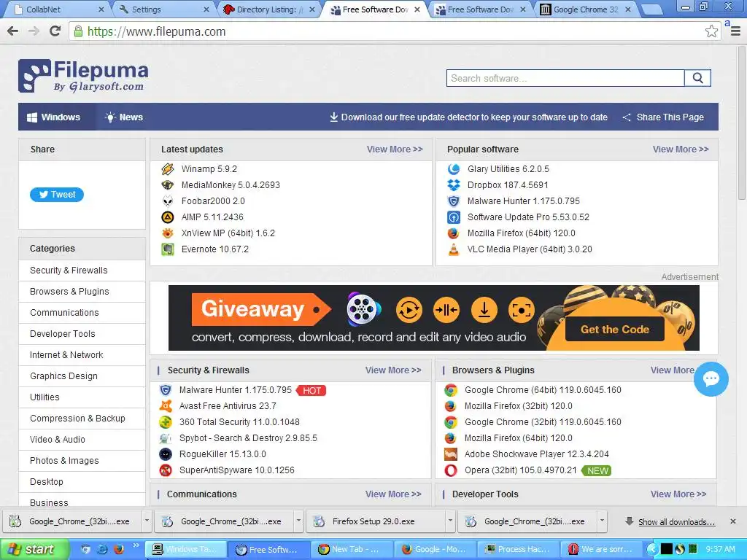Switch to the CollabNet tab
747x560 pixels.
[57, 9]
